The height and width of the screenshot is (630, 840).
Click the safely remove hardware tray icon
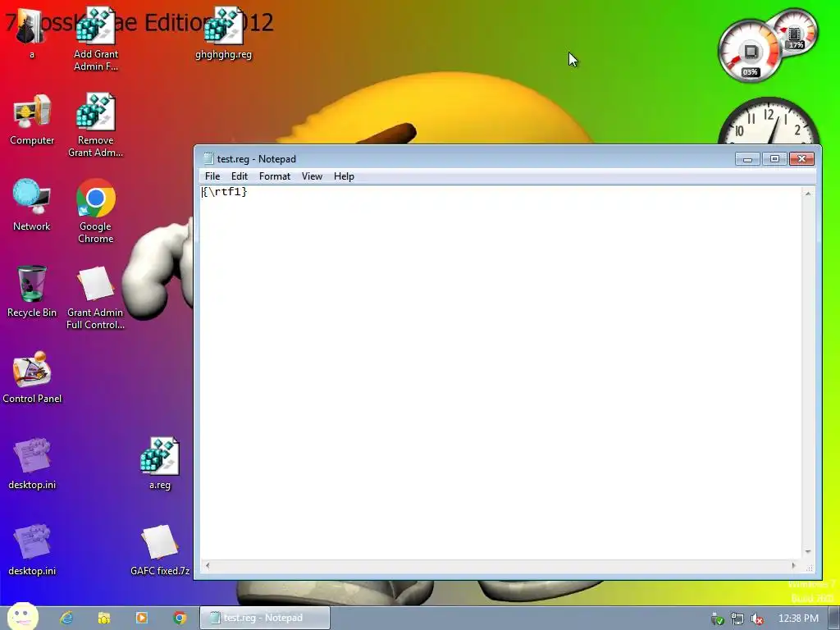coord(717,619)
